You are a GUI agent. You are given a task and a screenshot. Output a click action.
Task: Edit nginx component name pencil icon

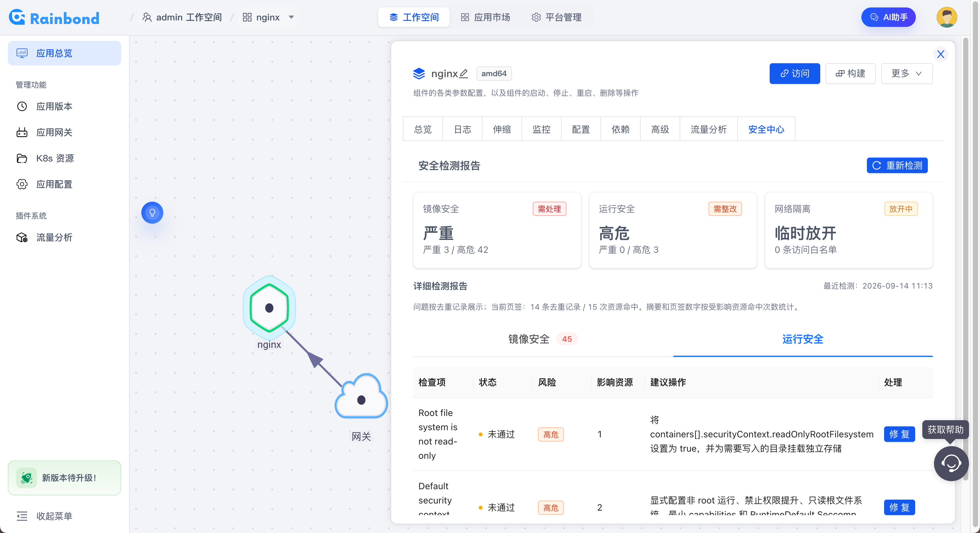pos(463,74)
